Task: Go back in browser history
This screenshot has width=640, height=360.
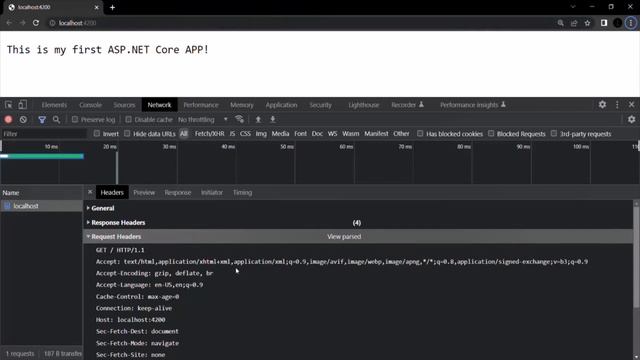Action: point(9,23)
